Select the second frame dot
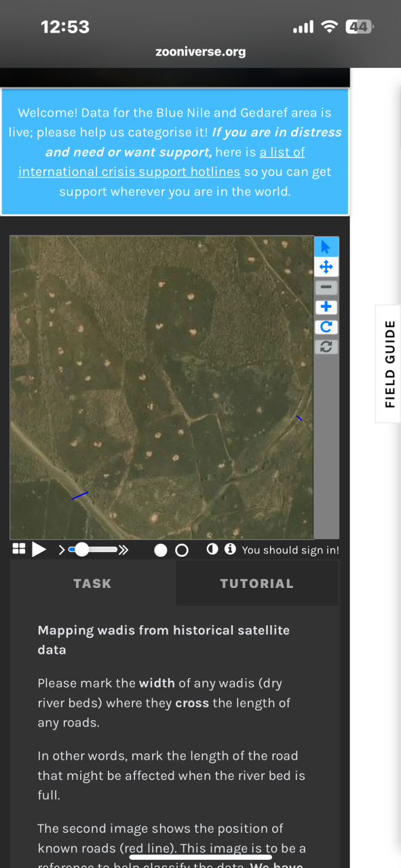Viewport: 401px width, 868px height. point(181,550)
